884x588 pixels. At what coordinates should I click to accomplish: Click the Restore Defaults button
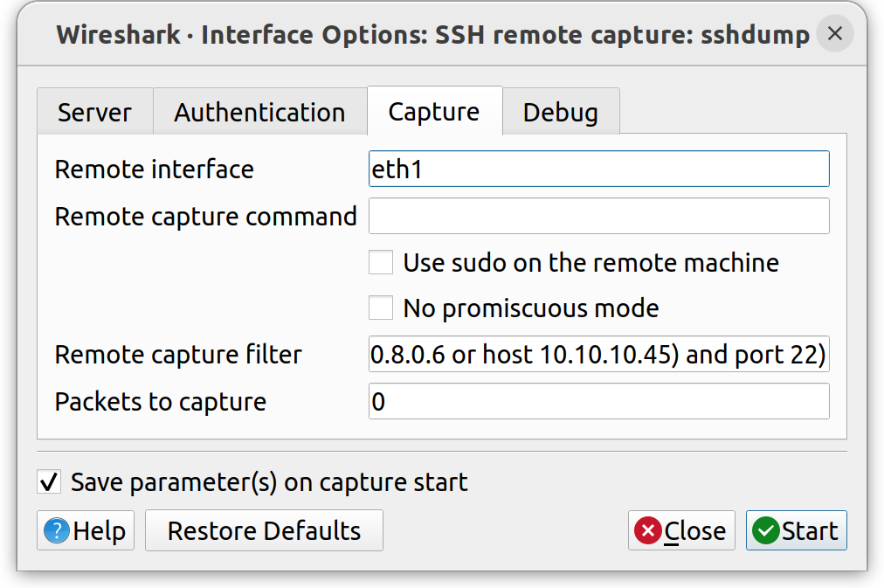(x=264, y=531)
